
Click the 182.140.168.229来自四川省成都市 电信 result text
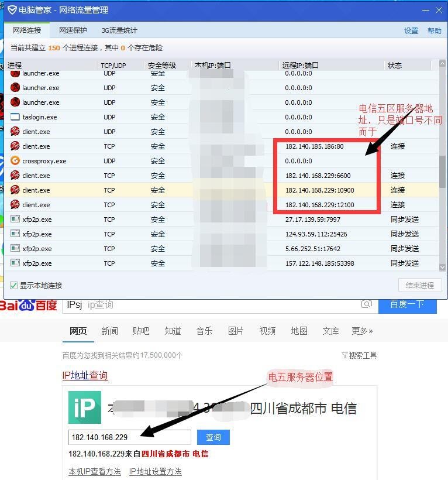click(138, 454)
